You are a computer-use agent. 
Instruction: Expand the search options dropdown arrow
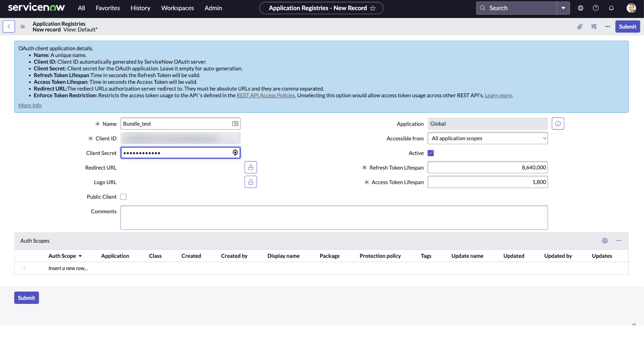563,8
